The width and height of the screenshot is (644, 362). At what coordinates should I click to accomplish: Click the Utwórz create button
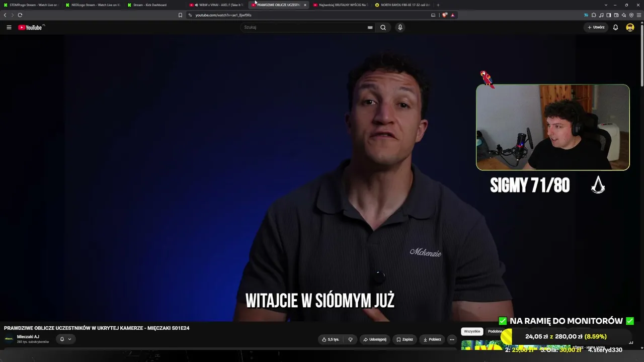tap(596, 27)
